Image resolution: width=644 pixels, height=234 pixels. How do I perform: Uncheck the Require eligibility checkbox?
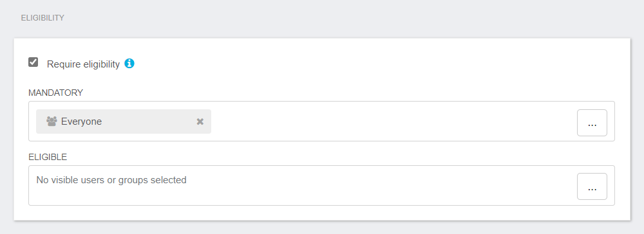point(33,62)
